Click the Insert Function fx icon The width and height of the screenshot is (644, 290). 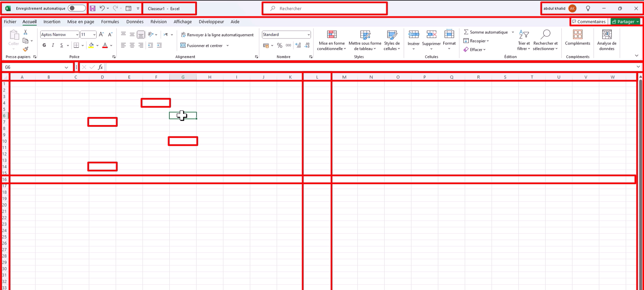click(x=100, y=67)
